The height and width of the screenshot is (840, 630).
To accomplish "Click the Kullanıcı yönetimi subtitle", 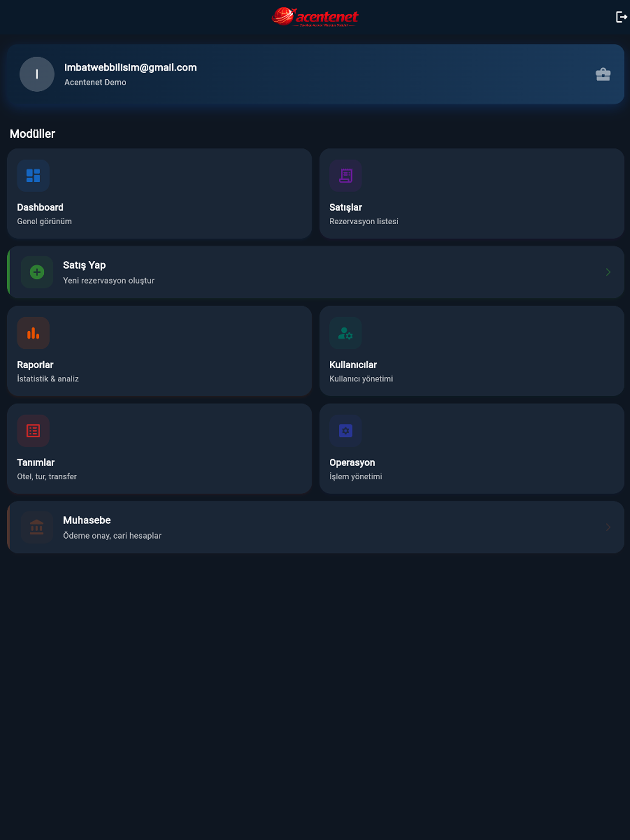I will point(361,379).
